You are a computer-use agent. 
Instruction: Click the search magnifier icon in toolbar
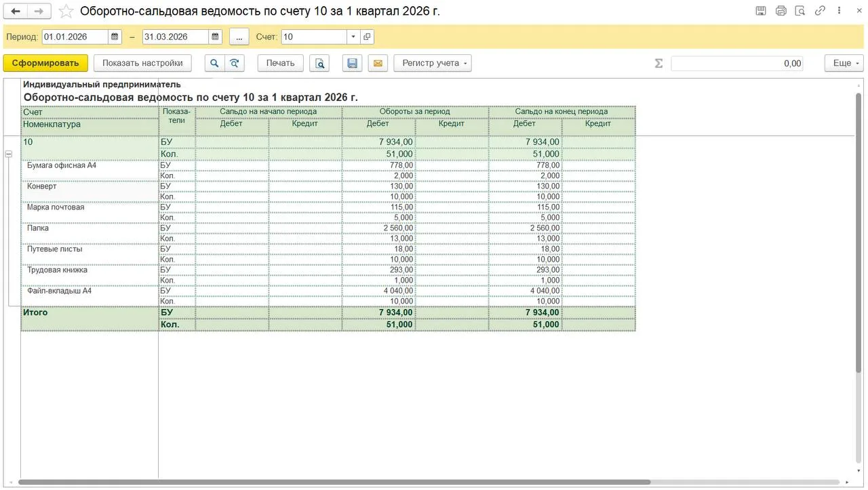coord(214,63)
